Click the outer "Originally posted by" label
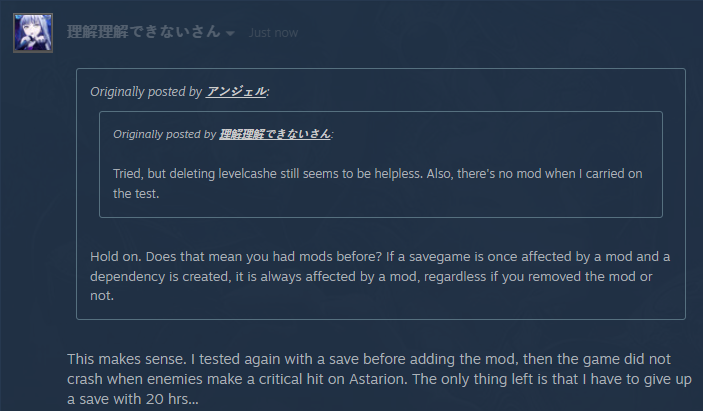Viewport: 703px width, 411px height. tap(146, 91)
